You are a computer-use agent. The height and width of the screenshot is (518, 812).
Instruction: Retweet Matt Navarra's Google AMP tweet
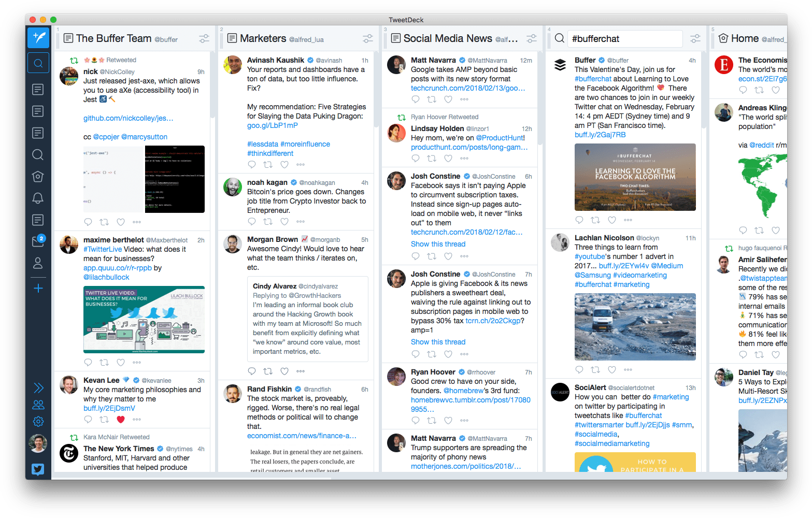[431, 99]
